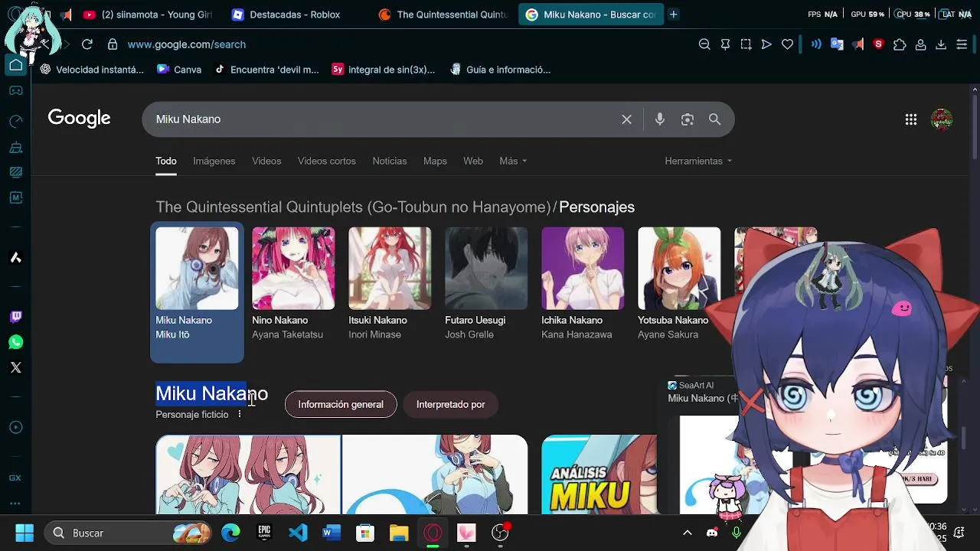Open the ANÁLISIS MIKU image thumbnail
This screenshot has width=980, height=551.
[599, 474]
